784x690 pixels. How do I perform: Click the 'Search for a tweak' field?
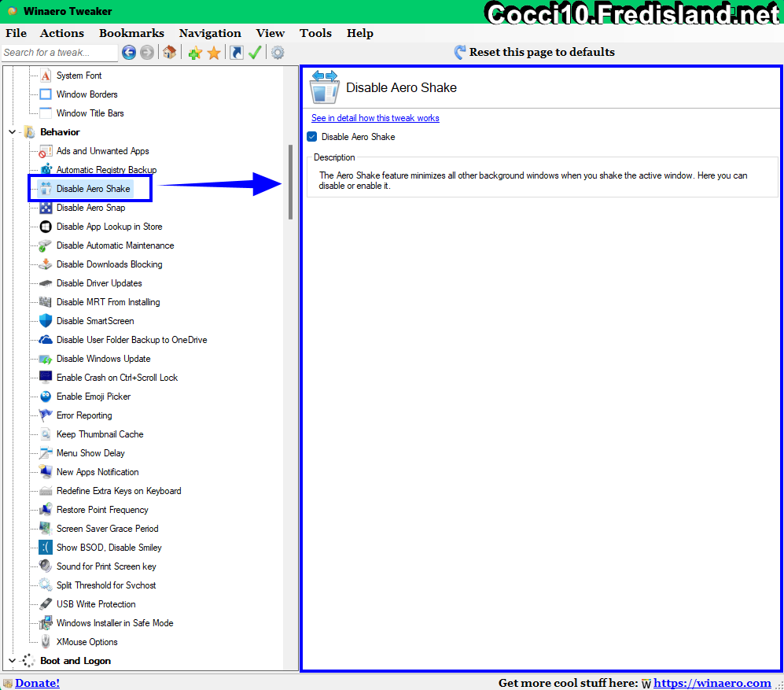pos(60,53)
